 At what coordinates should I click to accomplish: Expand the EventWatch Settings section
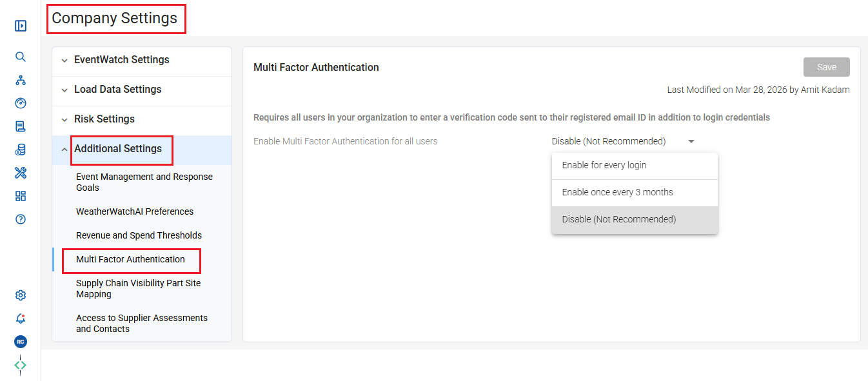[x=142, y=60]
